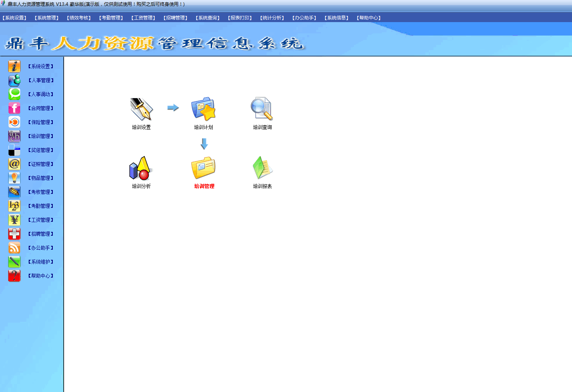Image resolution: width=572 pixels, height=392 pixels.
Task: Open the 培训管理 yellow folder icon
Action: (x=203, y=168)
